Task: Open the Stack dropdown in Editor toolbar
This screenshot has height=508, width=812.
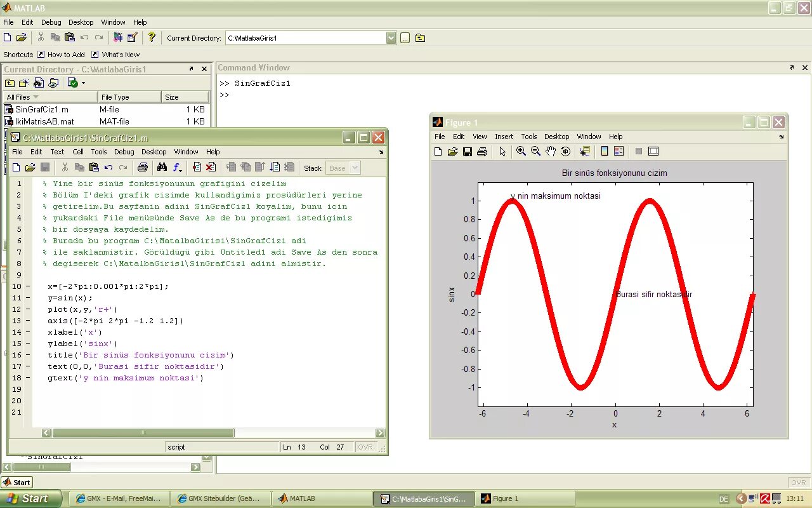Action: pyautogui.click(x=355, y=168)
